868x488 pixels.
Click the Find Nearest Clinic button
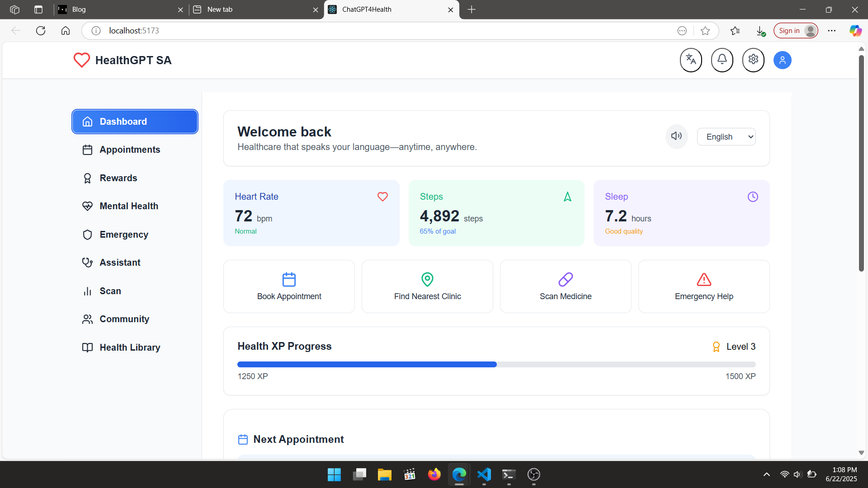pyautogui.click(x=427, y=286)
